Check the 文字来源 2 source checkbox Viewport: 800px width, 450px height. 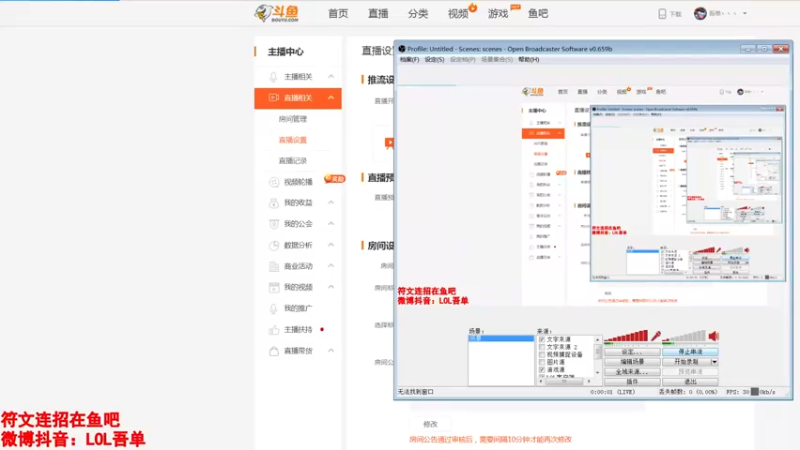click(542, 347)
